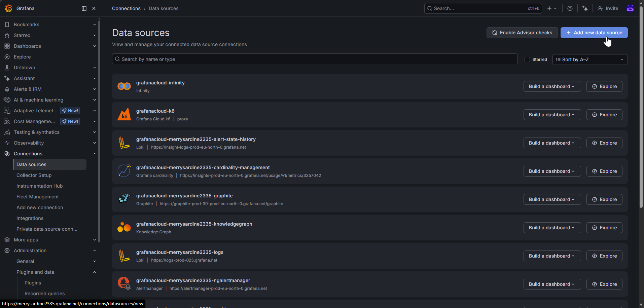Click the Alerts & IRM bell icon

pyautogui.click(x=7, y=89)
